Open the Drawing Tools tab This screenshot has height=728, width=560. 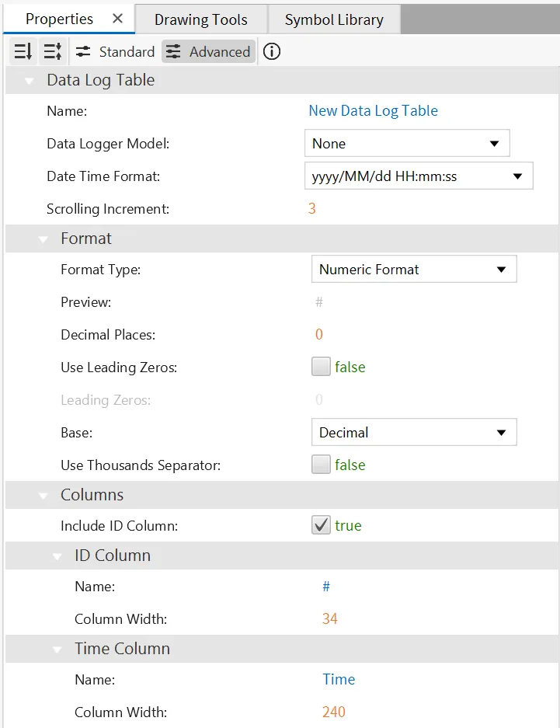pyautogui.click(x=200, y=19)
